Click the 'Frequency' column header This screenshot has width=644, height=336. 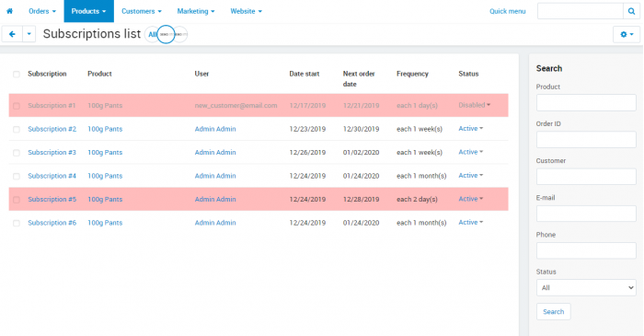point(412,74)
